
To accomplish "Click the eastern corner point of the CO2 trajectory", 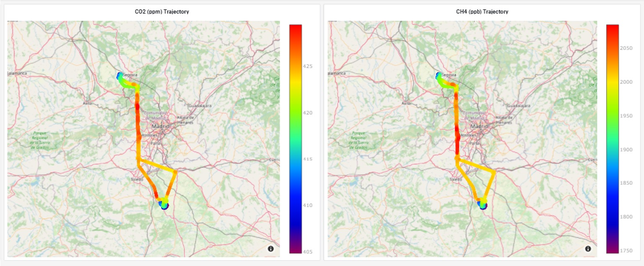I will pyautogui.click(x=175, y=171).
